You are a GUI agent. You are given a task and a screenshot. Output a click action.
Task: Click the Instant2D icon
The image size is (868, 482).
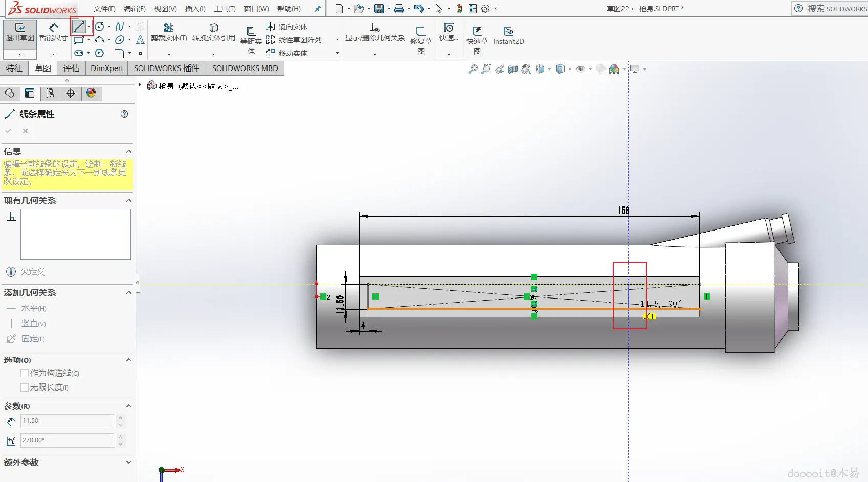click(x=508, y=32)
